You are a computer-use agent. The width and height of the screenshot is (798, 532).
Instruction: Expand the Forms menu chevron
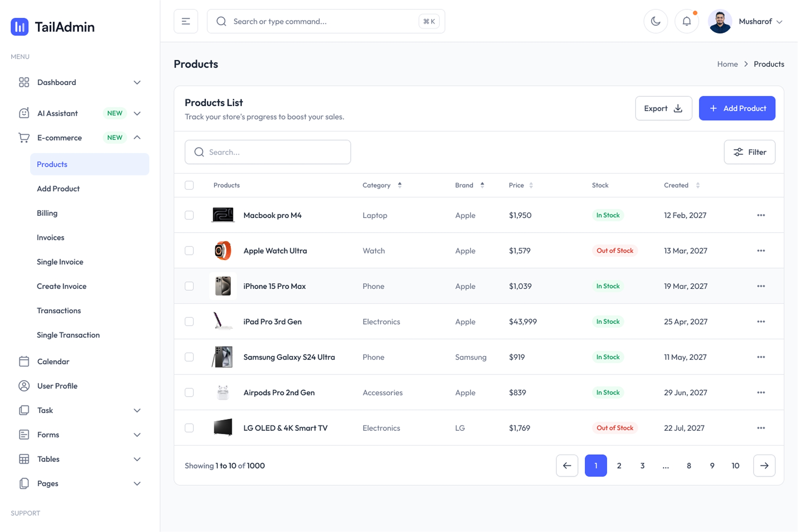point(137,435)
